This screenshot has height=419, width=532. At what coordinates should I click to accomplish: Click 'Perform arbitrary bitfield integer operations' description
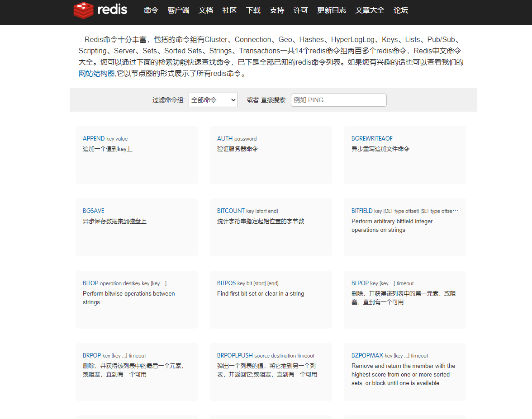[x=392, y=226]
